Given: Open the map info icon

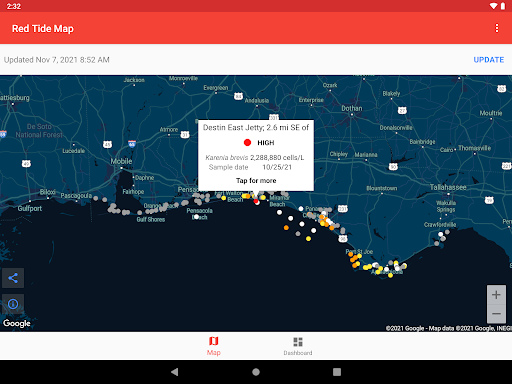Looking at the screenshot, I should [13, 304].
